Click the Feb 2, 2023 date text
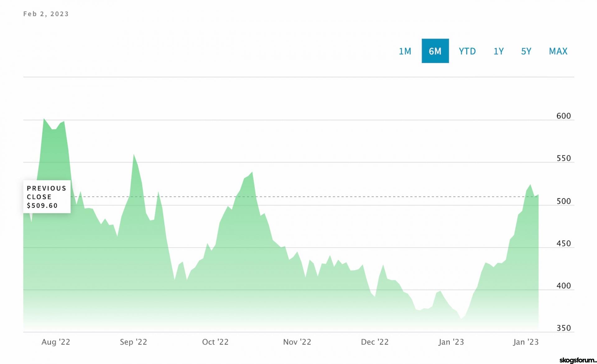Image resolution: width=597 pixels, height=364 pixels. tap(46, 14)
